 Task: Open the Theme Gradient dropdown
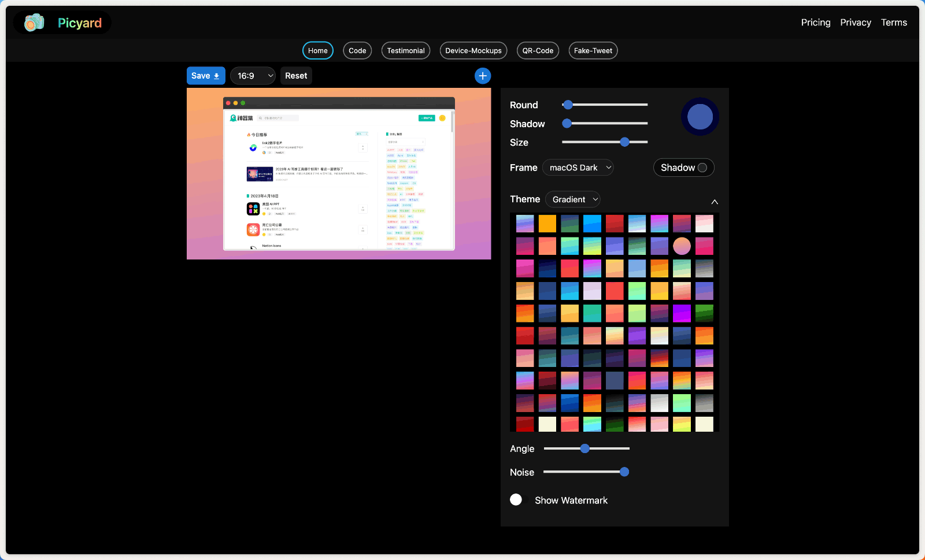572,199
